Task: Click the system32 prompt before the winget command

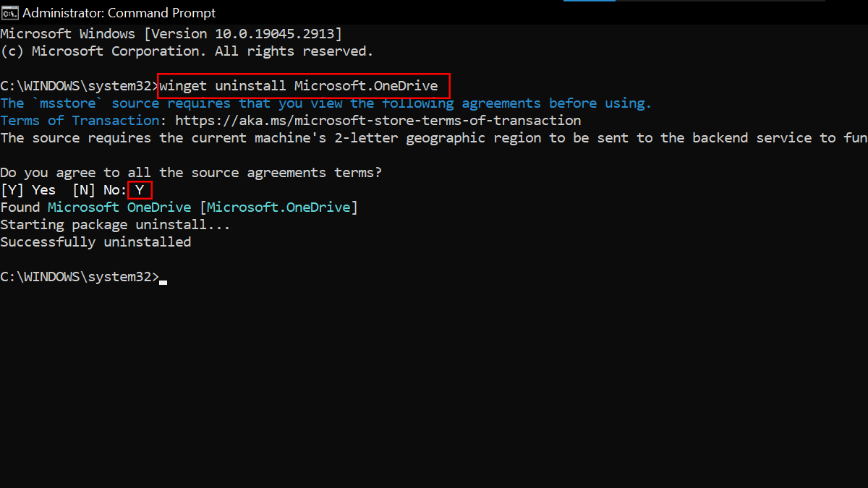Action: coord(79,86)
